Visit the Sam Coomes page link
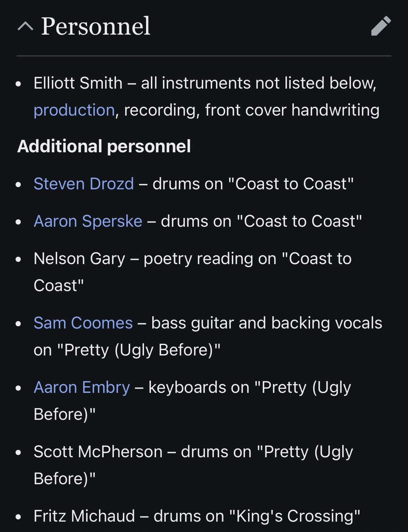Viewport: 408px width, 532px height. point(83,323)
